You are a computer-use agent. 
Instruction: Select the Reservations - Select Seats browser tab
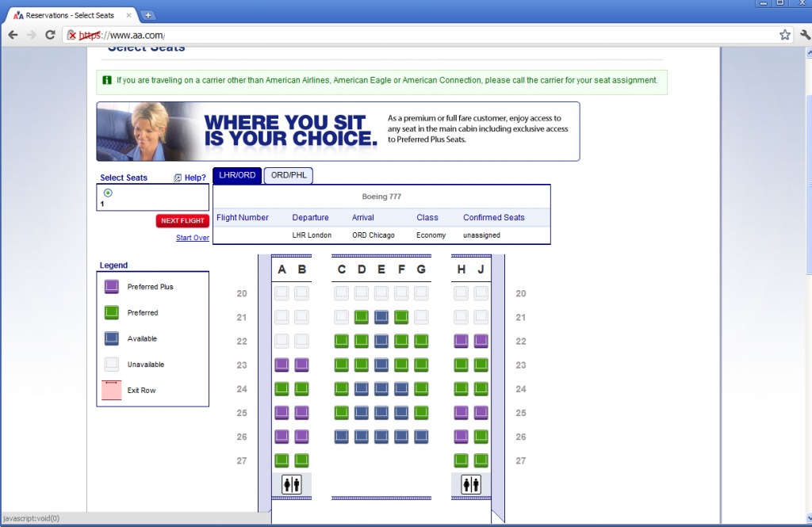tap(71, 13)
